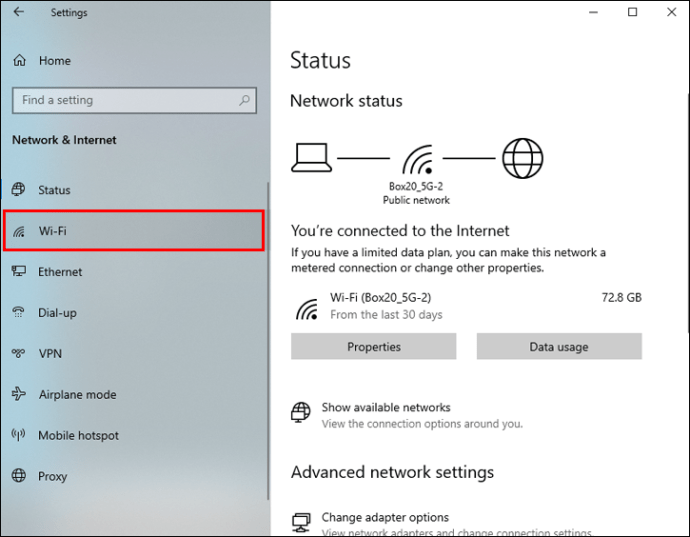Screen dimensions: 690x537
Task: Type in the Find a setting box
Action: pyautogui.click(x=125, y=100)
